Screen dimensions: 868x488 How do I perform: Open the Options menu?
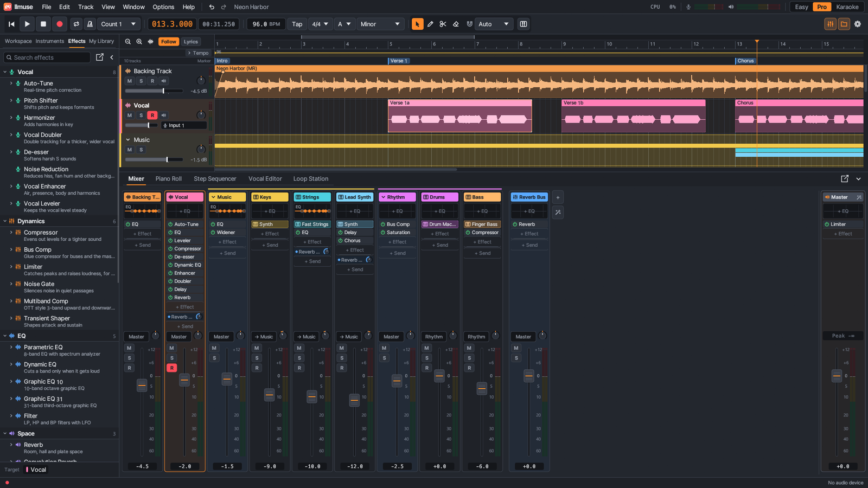[163, 7]
